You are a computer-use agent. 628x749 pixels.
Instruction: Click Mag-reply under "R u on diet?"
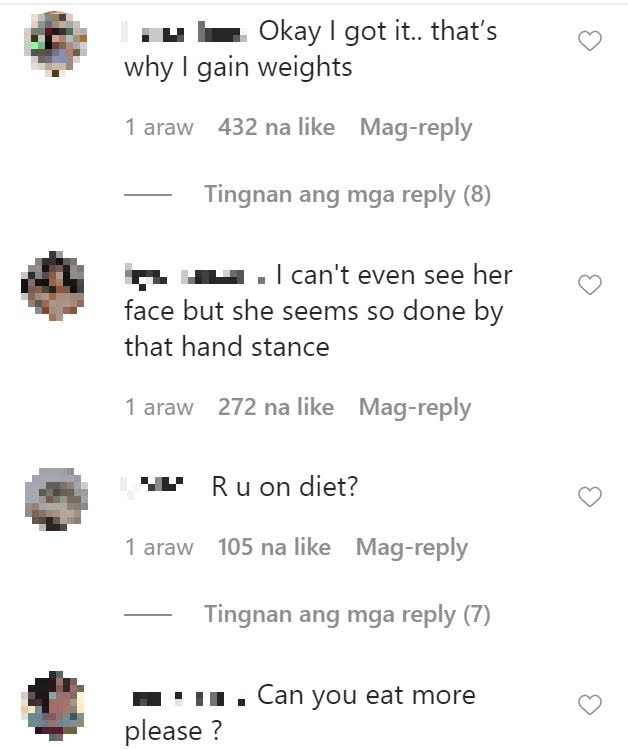(412, 548)
